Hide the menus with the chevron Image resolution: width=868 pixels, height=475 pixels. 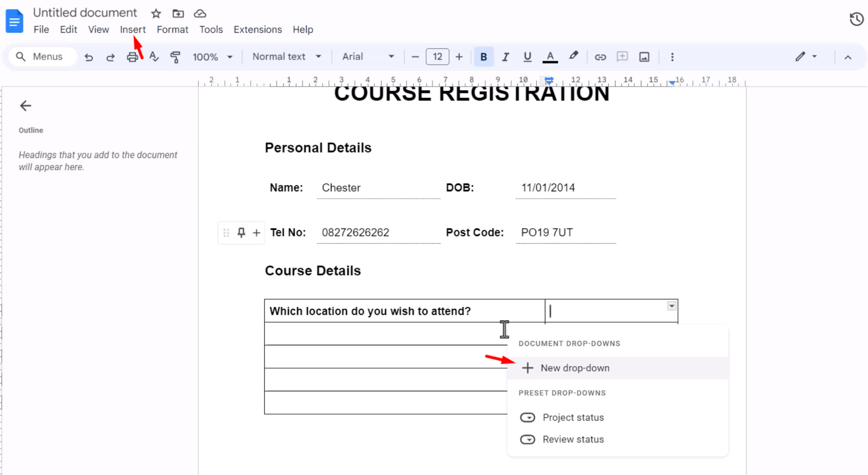(848, 57)
